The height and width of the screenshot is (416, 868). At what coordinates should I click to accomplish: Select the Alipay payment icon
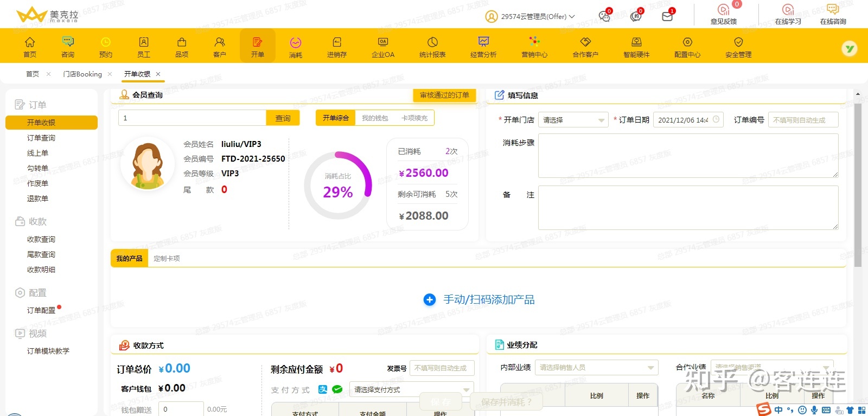[323, 389]
